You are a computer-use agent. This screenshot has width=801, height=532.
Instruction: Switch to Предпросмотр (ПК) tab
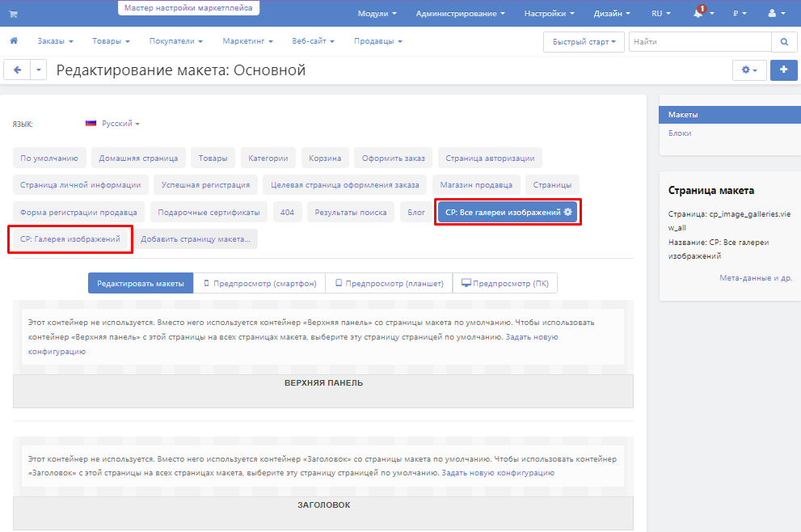504,283
